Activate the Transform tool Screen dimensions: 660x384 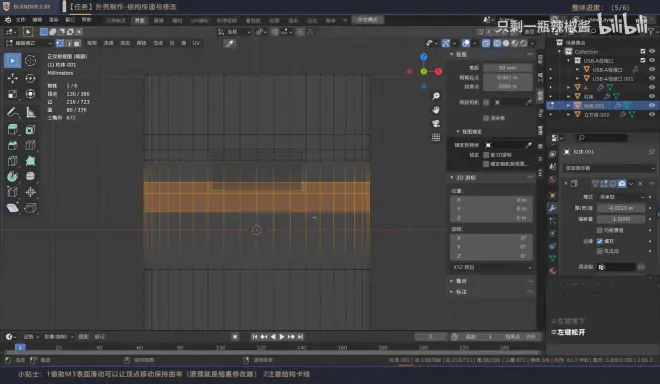click(30, 94)
